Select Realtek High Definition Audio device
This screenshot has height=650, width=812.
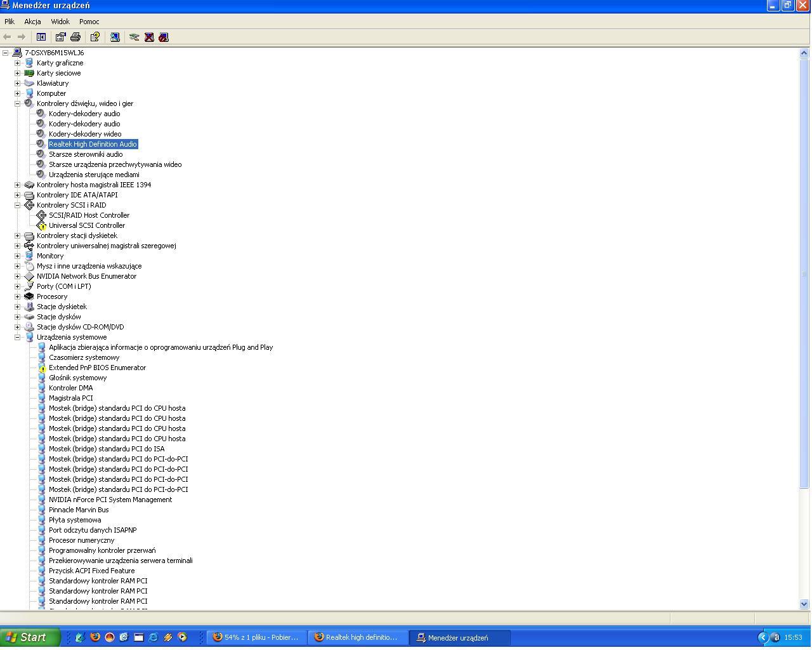pyautogui.click(x=93, y=144)
